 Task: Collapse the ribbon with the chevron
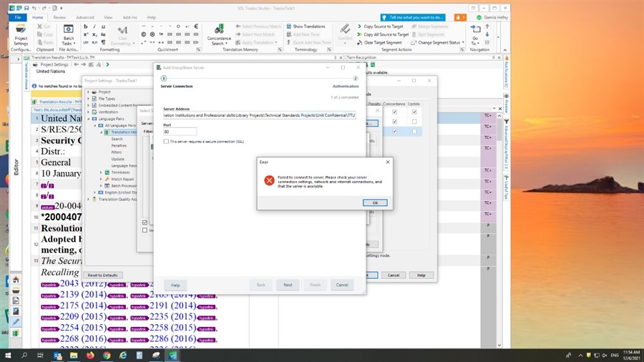click(x=504, y=49)
